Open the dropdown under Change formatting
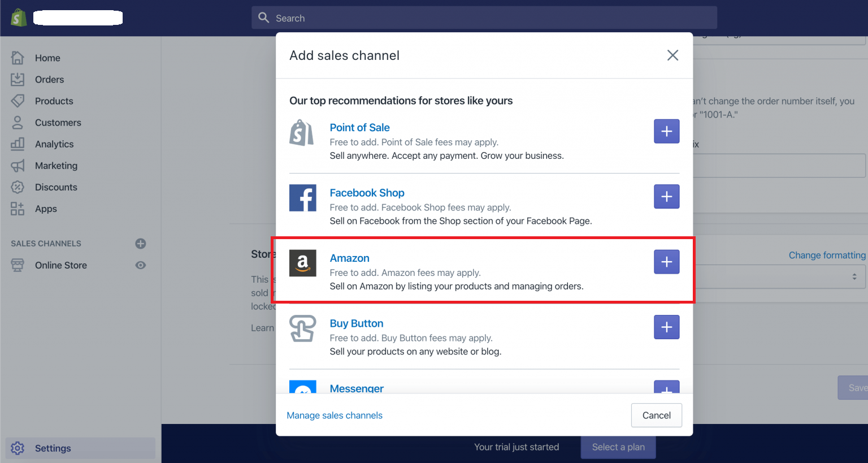Screen dimensions: 868x463 pos(780,276)
